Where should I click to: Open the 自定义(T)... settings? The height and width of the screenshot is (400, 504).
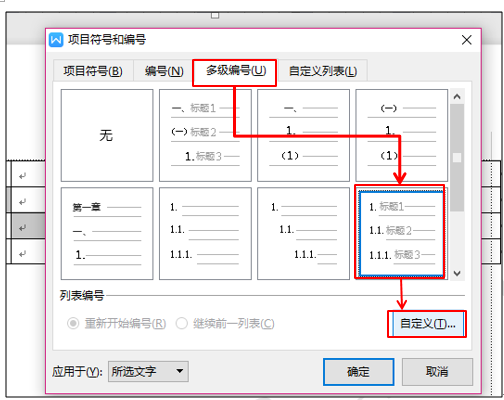coord(427,324)
